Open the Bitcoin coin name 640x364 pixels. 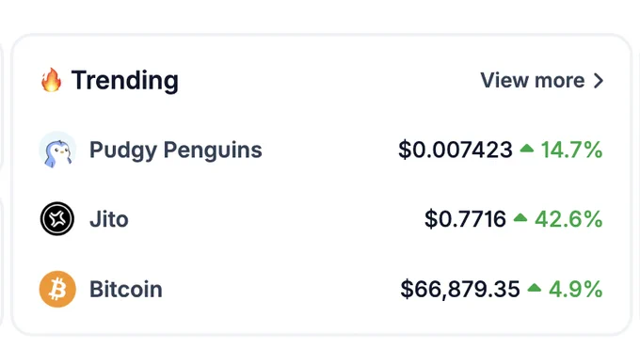pos(126,290)
